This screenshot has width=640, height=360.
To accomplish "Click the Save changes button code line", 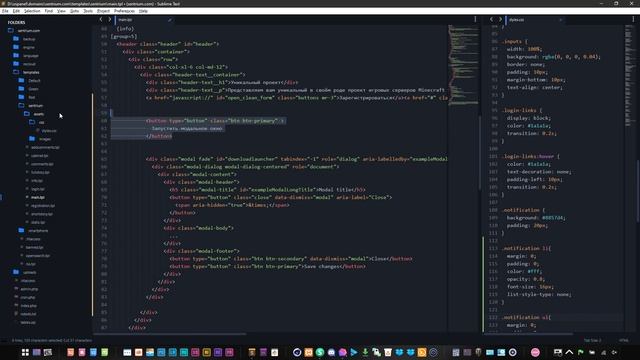I will (267, 266).
